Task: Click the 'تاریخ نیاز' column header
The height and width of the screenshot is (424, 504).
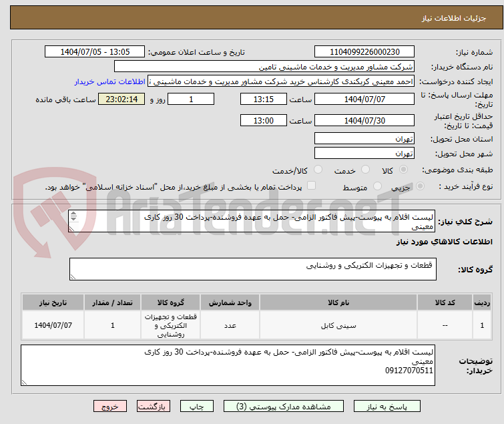Action: [x=53, y=302]
